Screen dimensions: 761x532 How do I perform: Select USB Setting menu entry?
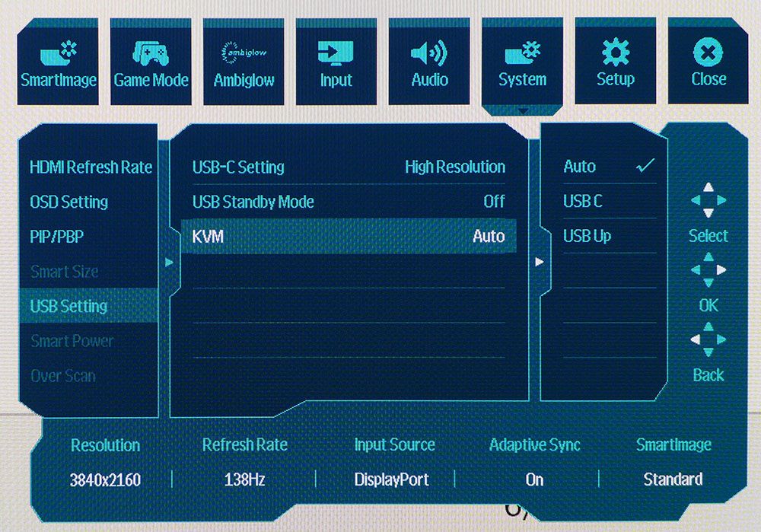pos(89,306)
